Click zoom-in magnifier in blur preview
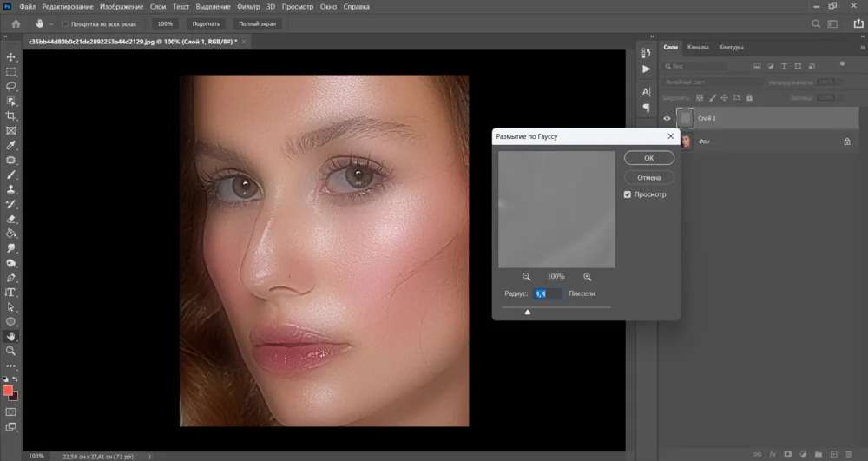The image size is (868, 461). pos(588,277)
